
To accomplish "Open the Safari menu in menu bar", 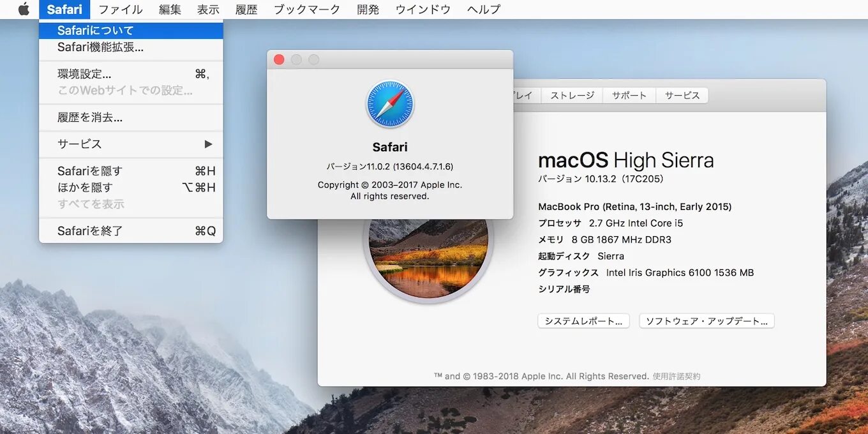I will pyautogui.click(x=64, y=9).
